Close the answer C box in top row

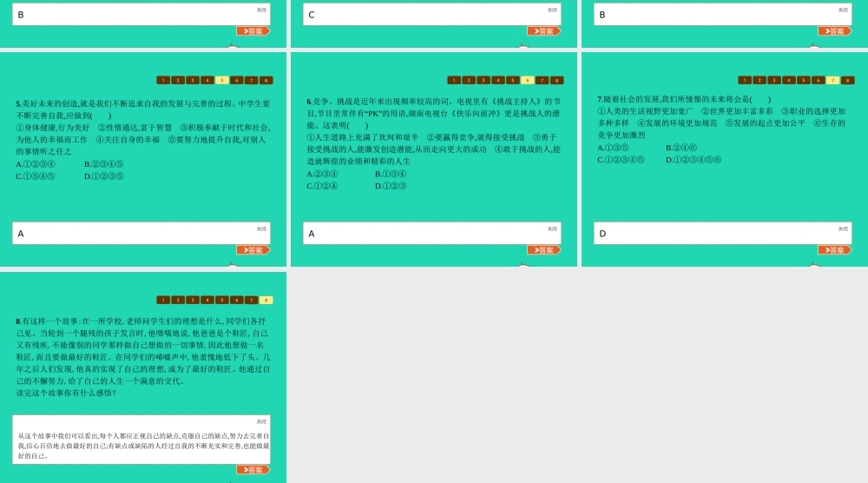552,10
